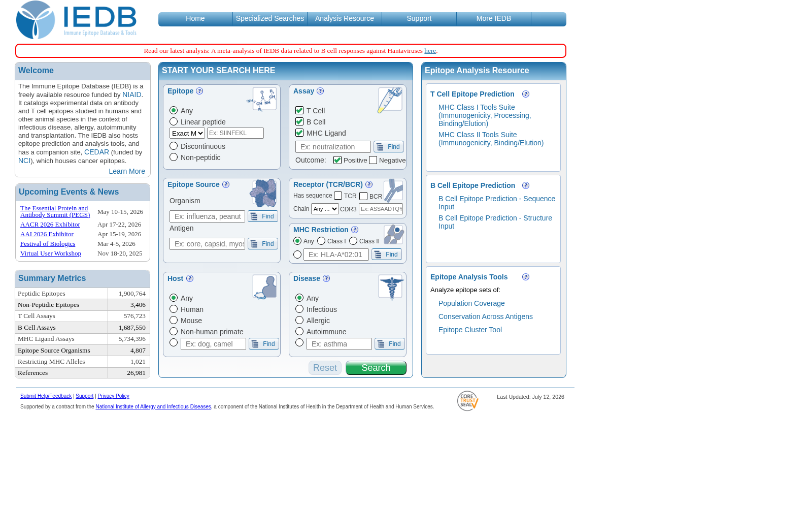
Task: Uncheck the B Cell assay checkbox
Action: tap(299, 121)
